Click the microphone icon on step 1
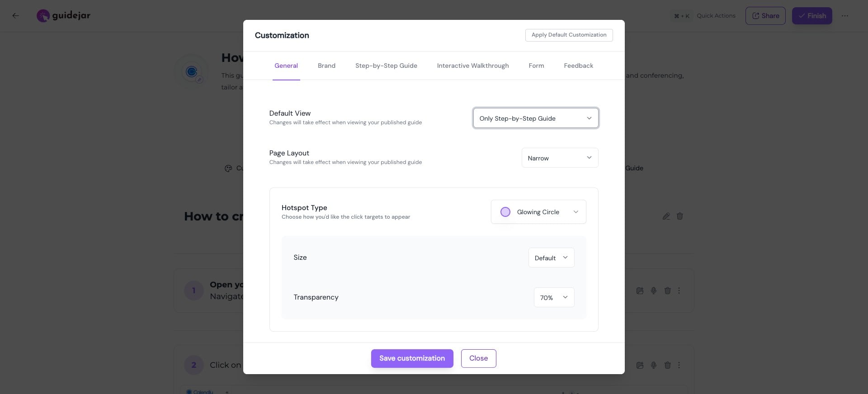 654,291
